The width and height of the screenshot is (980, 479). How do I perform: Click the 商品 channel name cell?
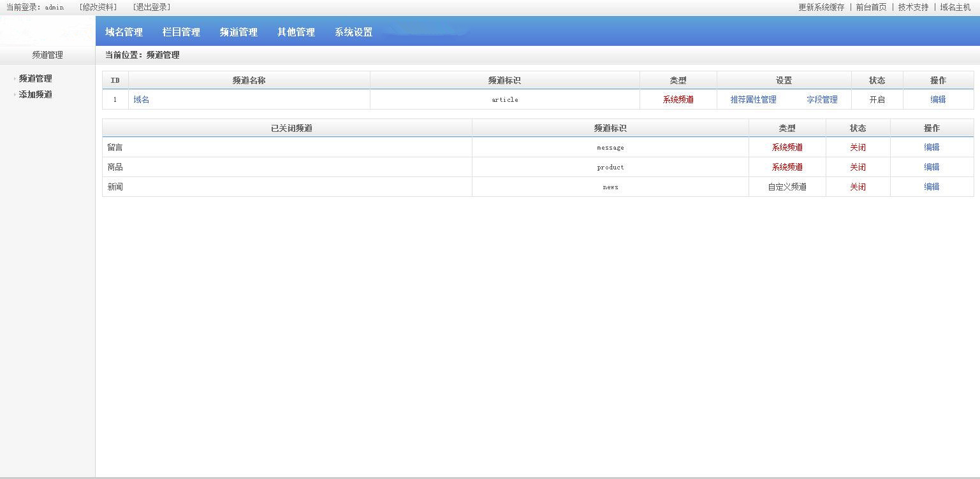pyautogui.click(x=287, y=167)
